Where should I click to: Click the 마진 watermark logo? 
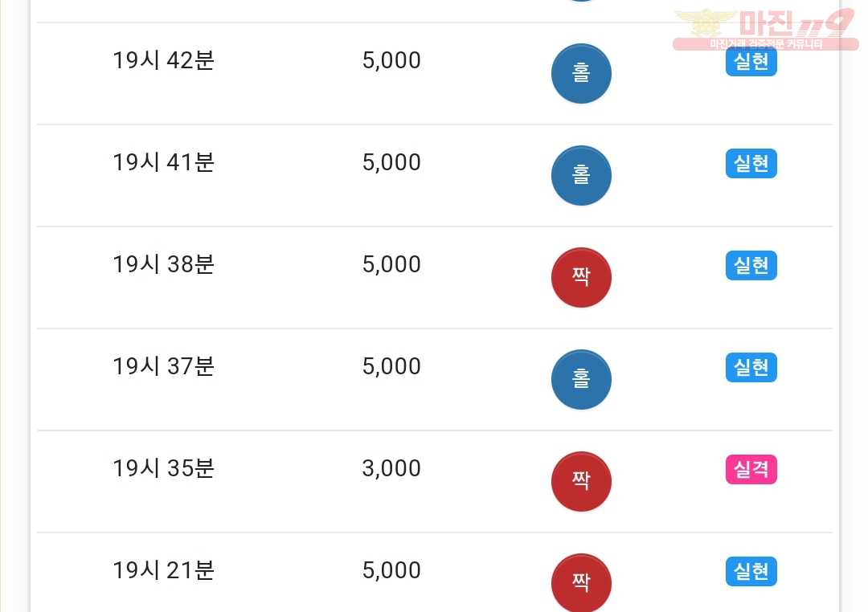click(766, 29)
